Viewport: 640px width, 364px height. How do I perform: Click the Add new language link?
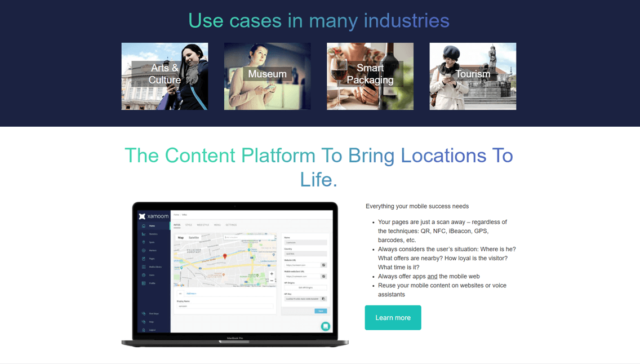[x=192, y=294]
